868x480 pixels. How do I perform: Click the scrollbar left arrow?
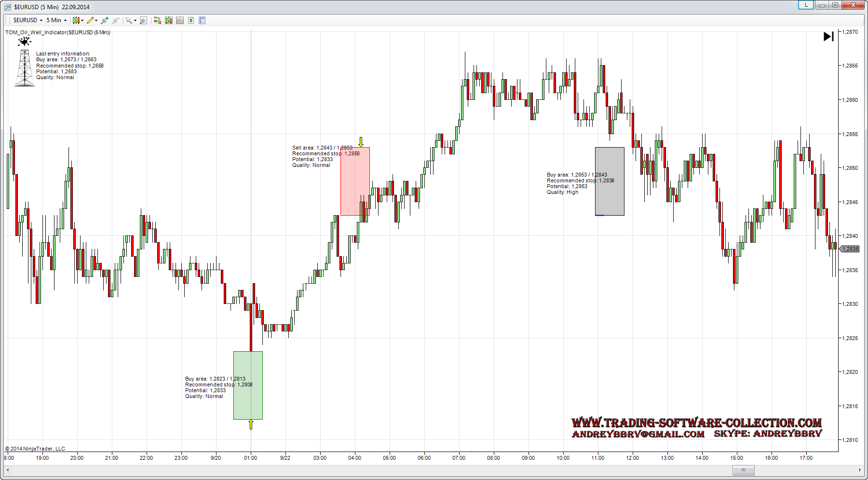coord(8,470)
